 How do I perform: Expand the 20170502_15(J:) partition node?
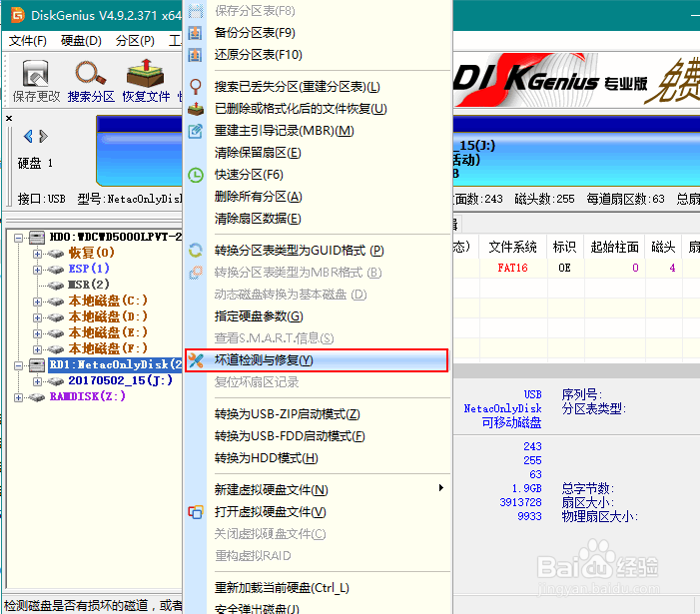(x=38, y=381)
